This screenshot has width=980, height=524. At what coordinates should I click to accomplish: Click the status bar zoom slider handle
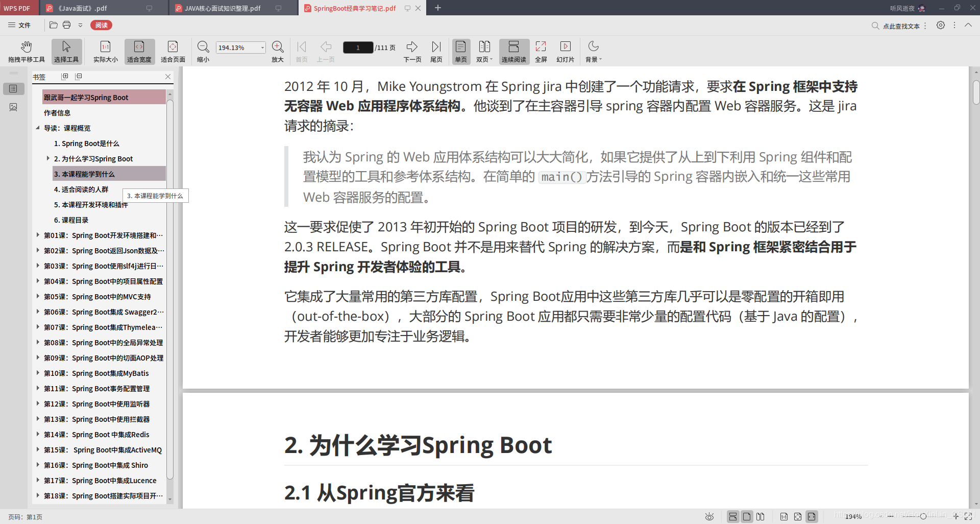[923, 516]
